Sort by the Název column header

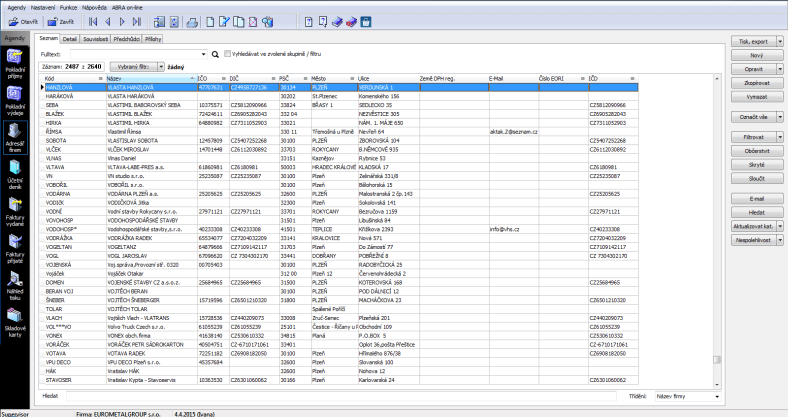tap(151, 78)
